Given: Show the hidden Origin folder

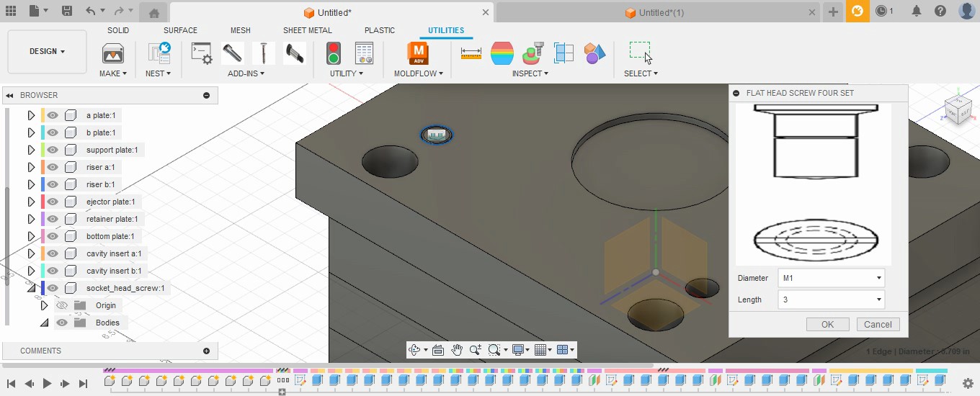Looking at the screenshot, I should pyautogui.click(x=62, y=305).
